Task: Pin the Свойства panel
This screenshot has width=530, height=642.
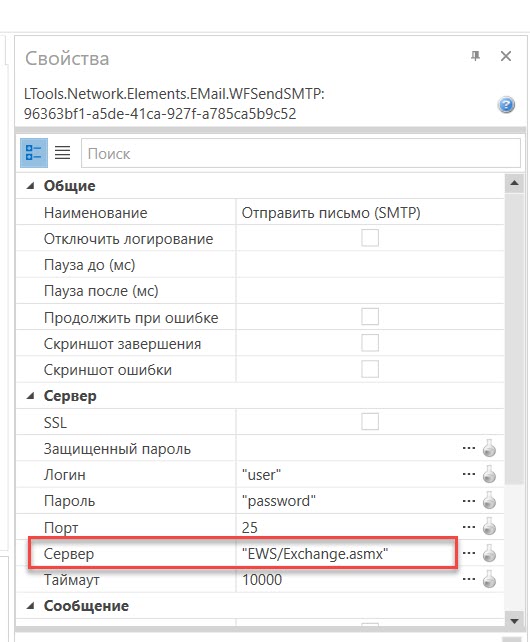Action: tap(475, 56)
